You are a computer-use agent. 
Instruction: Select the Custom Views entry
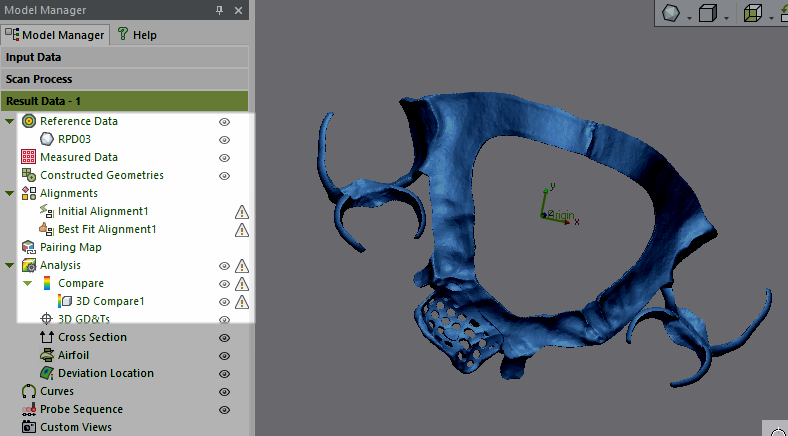click(x=76, y=427)
